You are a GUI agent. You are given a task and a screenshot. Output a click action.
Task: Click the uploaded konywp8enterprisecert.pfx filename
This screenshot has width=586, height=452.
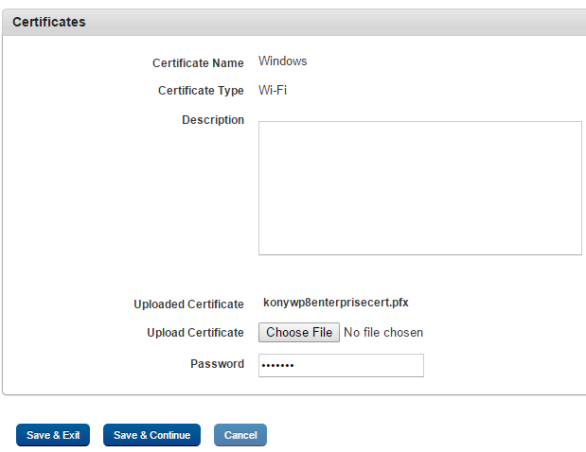[336, 302]
